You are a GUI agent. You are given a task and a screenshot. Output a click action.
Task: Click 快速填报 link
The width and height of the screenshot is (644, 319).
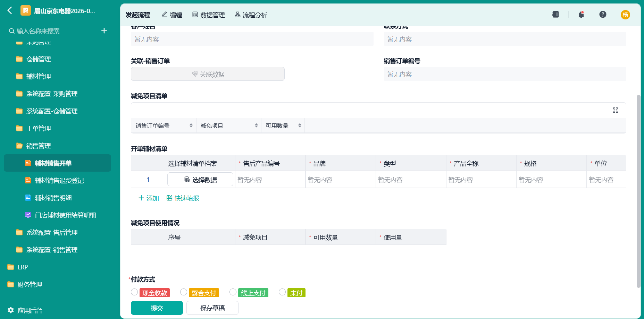click(x=183, y=198)
